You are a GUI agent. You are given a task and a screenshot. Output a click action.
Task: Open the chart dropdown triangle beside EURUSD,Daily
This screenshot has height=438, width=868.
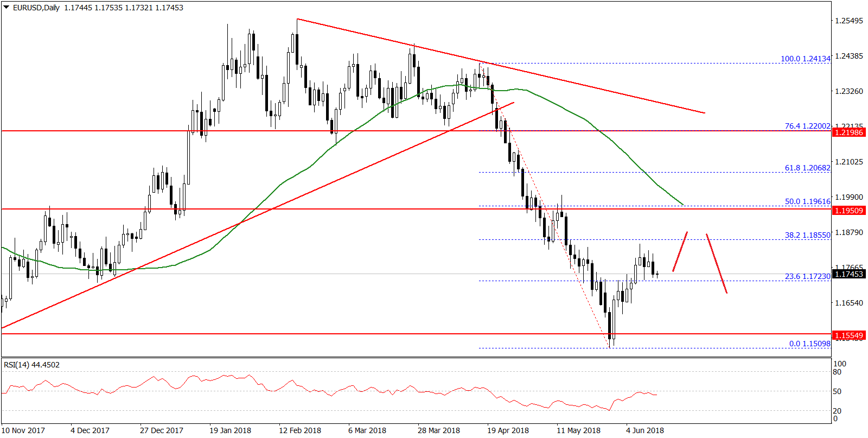pos(7,8)
